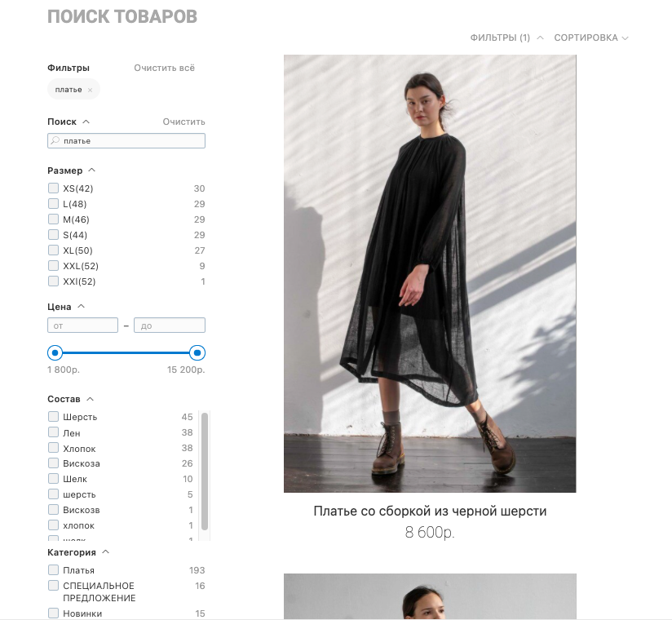
Task: Check the XL(50) size option
Action: pyautogui.click(x=53, y=250)
